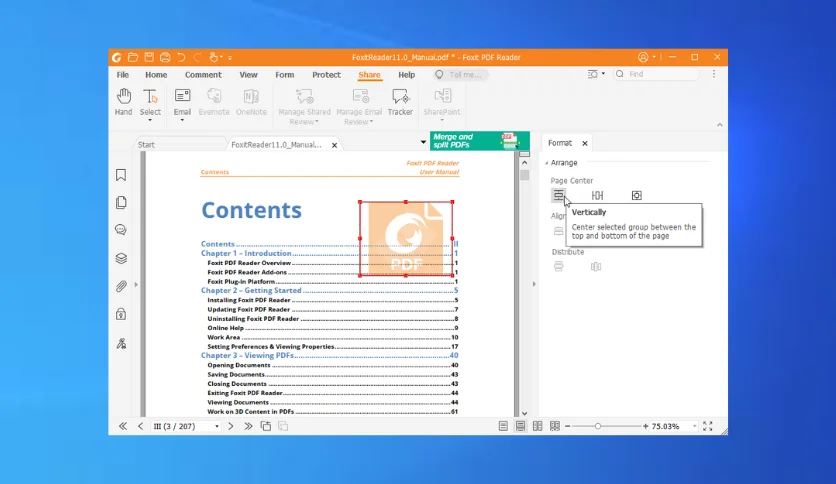This screenshot has width=836, height=484.
Task: Open the File menu
Action: [123, 75]
